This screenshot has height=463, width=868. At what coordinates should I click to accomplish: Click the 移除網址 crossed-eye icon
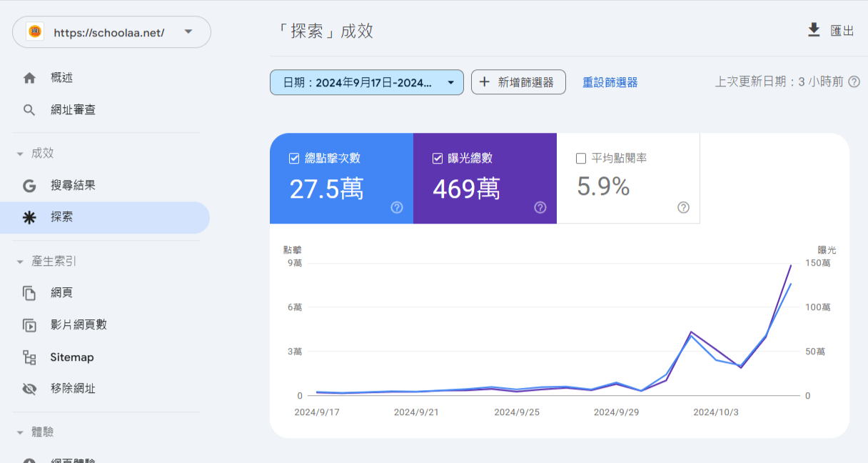pos(29,389)
